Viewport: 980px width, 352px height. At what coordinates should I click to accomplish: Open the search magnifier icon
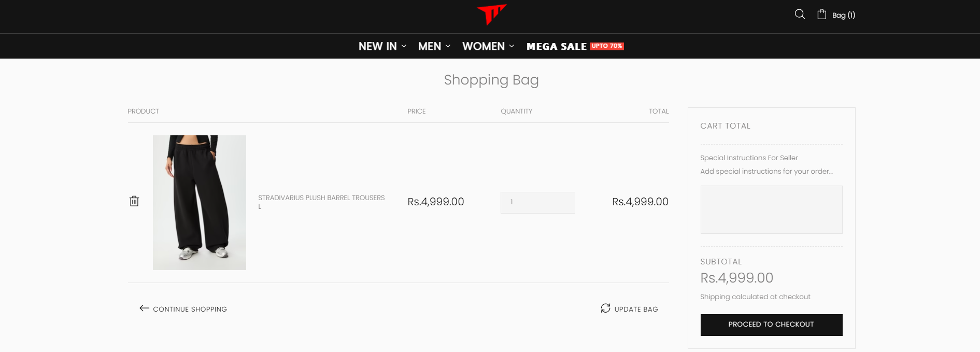800,15
